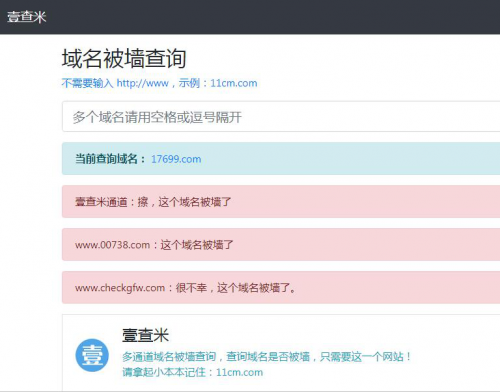Click the 壹查米通道 label text
The width and height of the screenshot is (500, 392).
pos(101,202)
